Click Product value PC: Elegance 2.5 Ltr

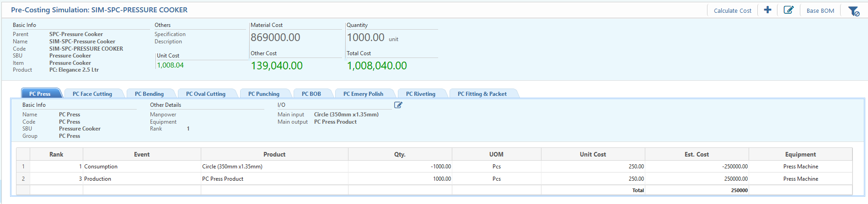click(x=74, y=70)
